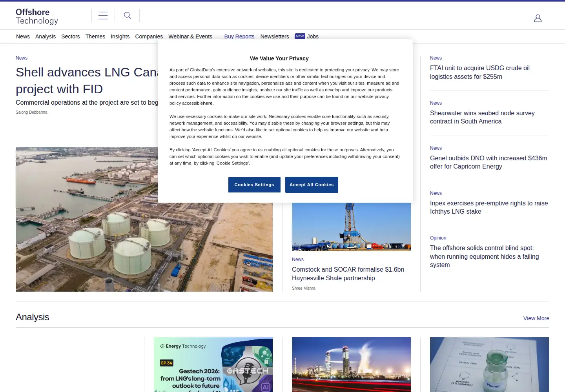Image resolution: width=565 pixels, height=392 pixels.
Task: Open the hamburger menu icon
Action: click(x=103, y=16)
